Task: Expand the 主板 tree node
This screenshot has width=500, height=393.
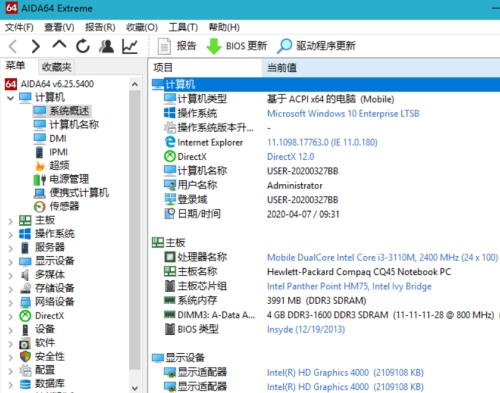Action: click(11, 221)
